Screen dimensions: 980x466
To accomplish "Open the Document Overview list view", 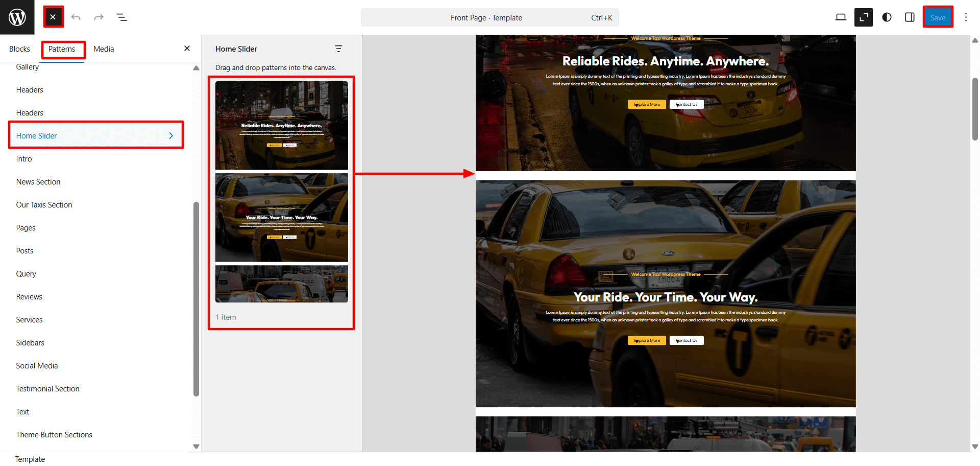I will (121, 17).
